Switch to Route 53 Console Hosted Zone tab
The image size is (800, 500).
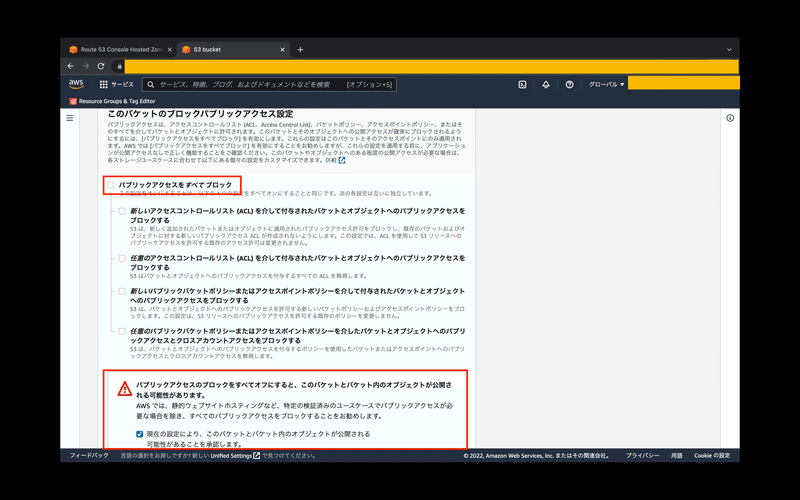click(x=120, y=49)
